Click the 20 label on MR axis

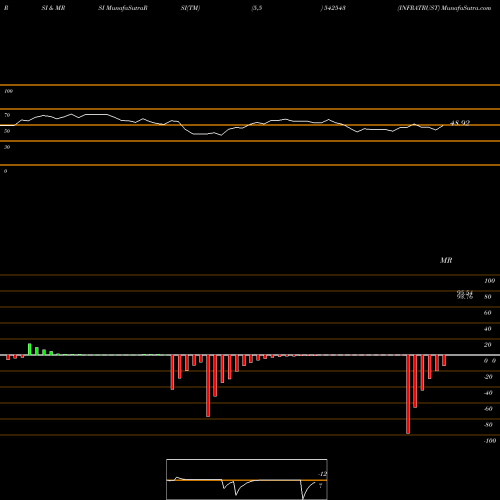(488, 345)
